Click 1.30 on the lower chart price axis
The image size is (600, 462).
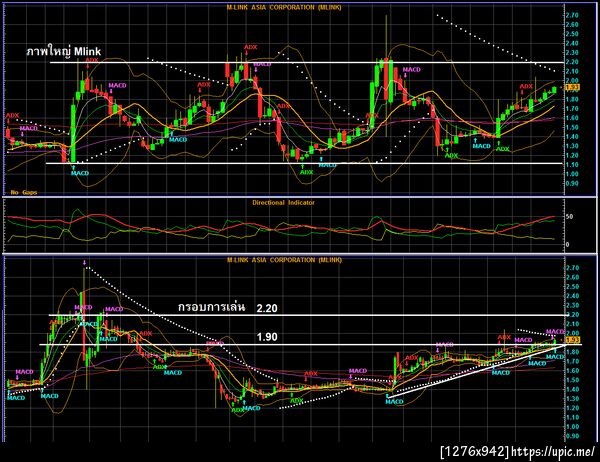pyautogui.click(x=572, y=398)
